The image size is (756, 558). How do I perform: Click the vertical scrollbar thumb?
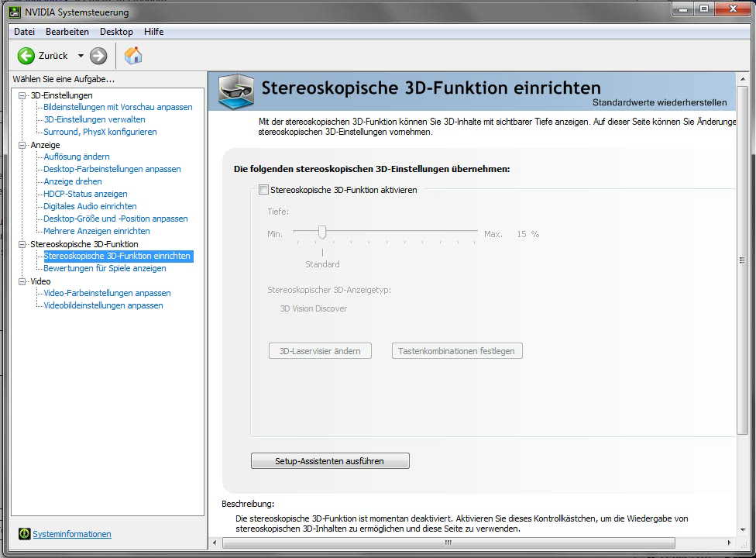point(742,260)
